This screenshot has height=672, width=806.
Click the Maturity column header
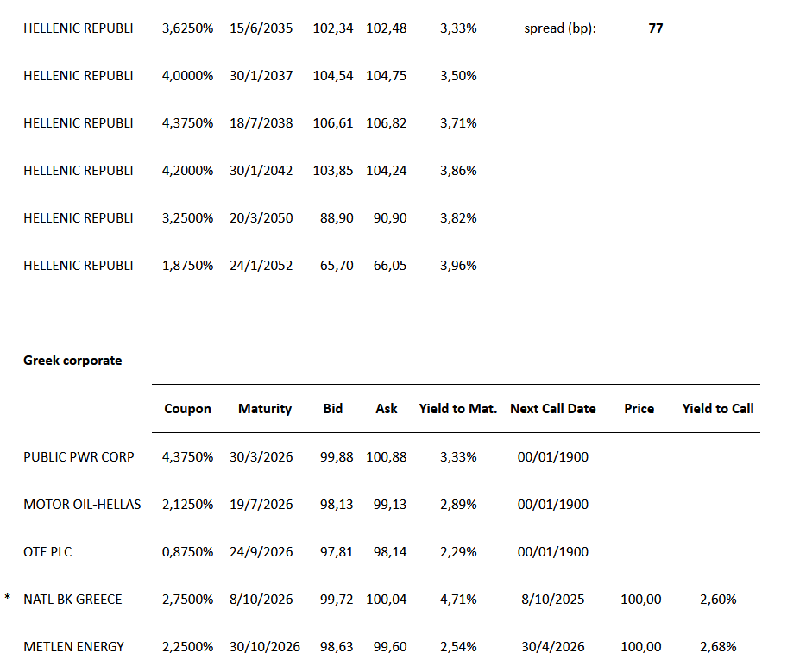[x=265, y=409]
